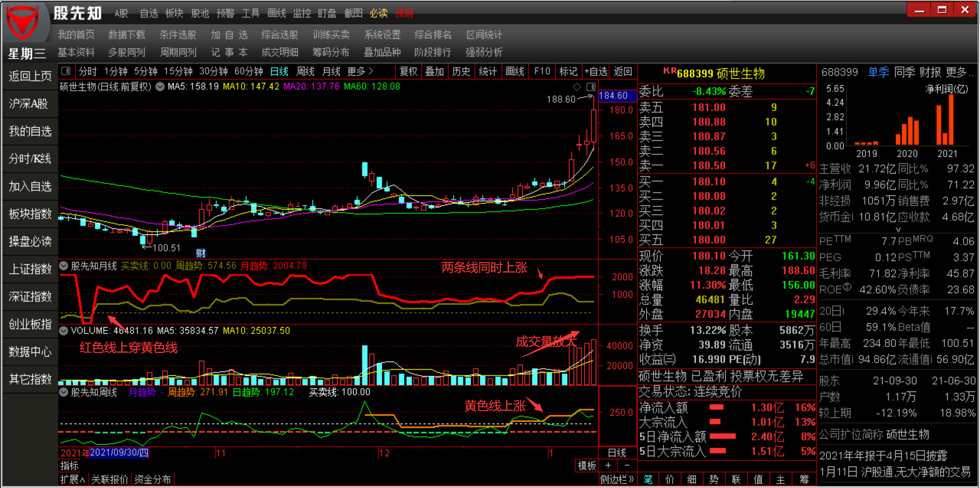
Task: Click the split-window icon at chart top right
Action: click(x=591, y=87)
